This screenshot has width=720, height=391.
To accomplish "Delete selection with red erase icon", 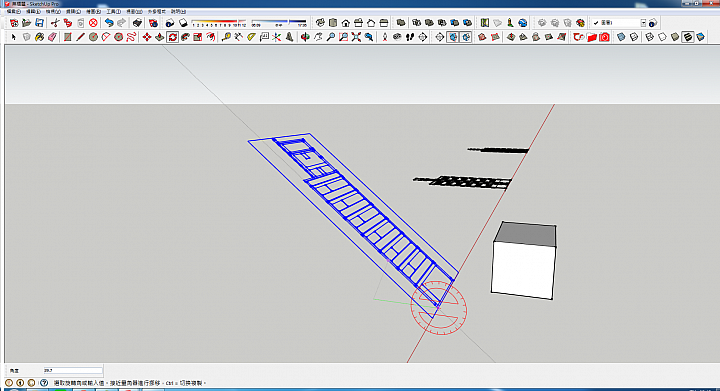I will [x=93, y=23].
